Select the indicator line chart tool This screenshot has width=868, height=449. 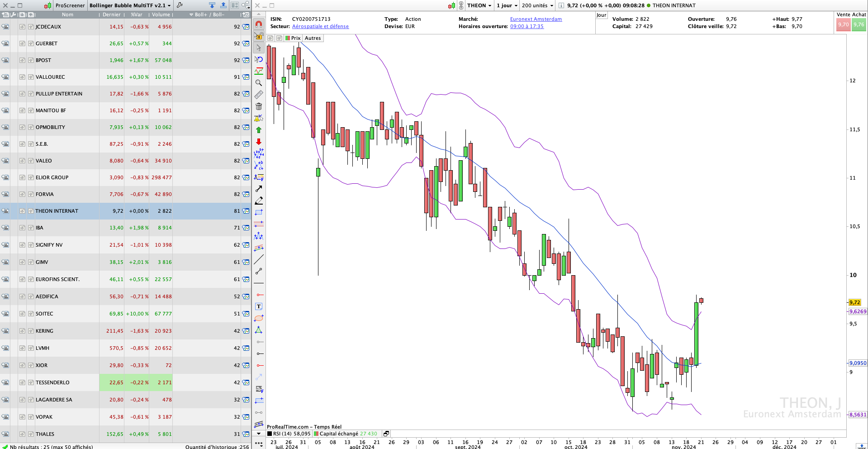click(259, 71)
